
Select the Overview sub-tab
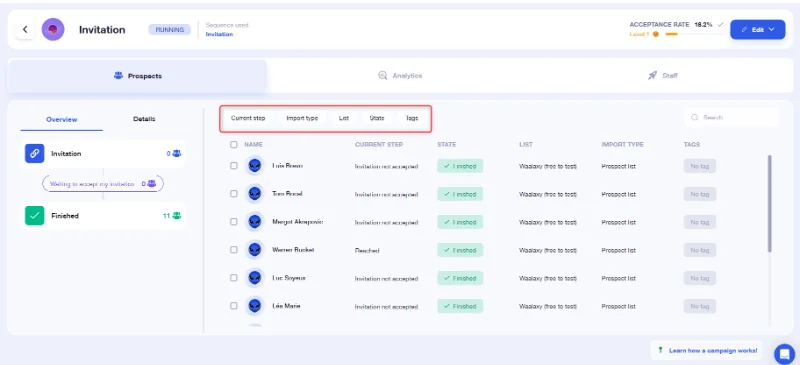click(62, 119)
